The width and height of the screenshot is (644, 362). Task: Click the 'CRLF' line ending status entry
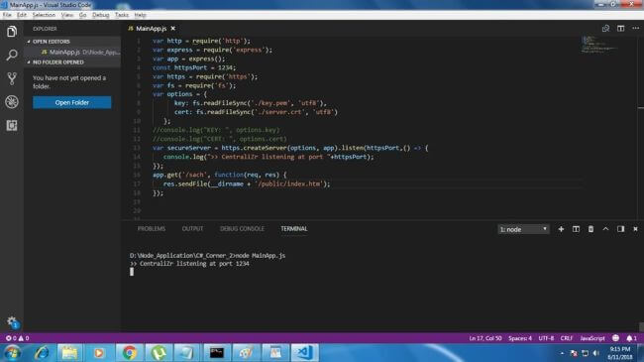tap(567, 338)
